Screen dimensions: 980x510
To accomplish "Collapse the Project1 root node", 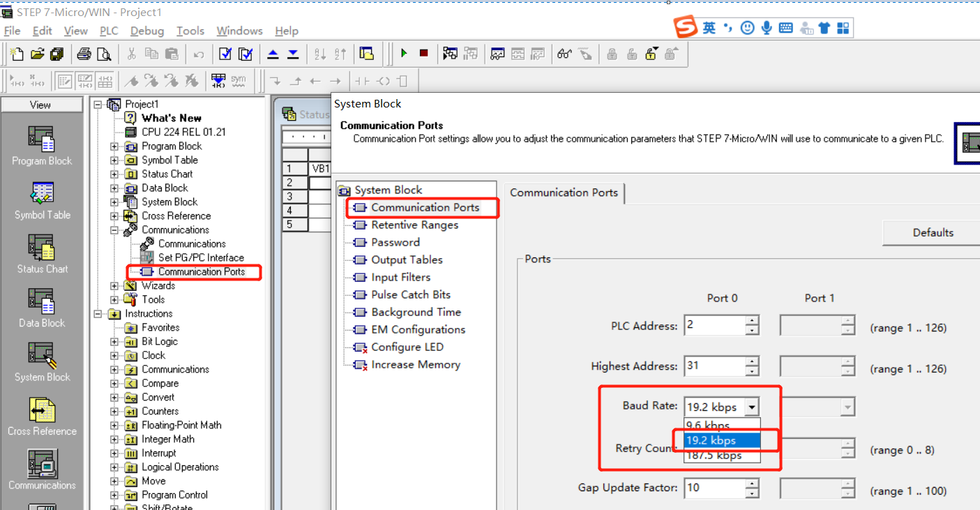I will pyautogui.click(x=98, y=105).
